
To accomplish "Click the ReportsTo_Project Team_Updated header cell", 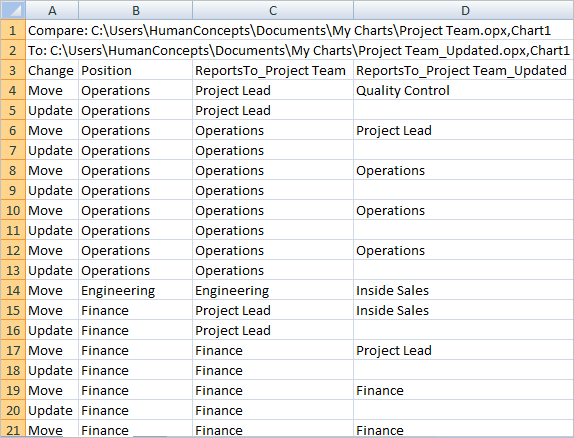I will (x=464, y=70).
